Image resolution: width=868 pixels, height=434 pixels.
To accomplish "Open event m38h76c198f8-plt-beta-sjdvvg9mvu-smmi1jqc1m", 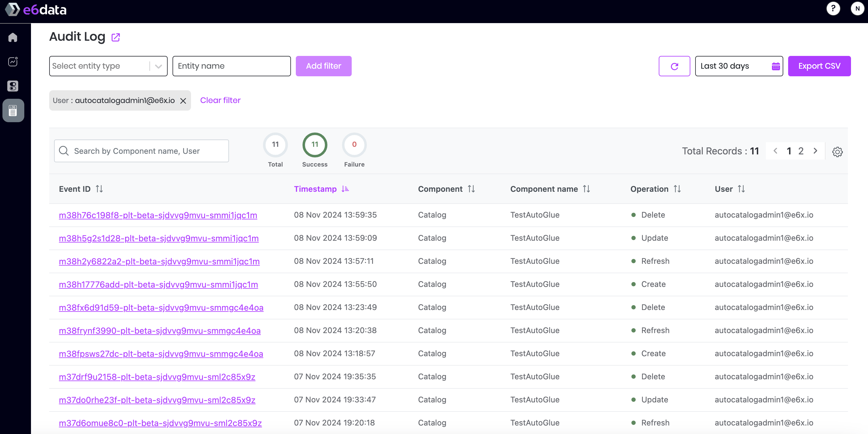I will click(x=158, y=215).
